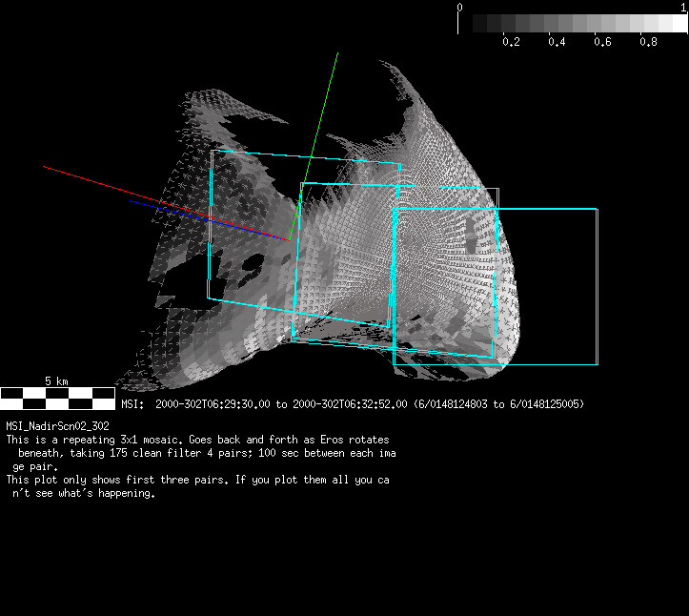Click the MSI_NadirScn02_302 title text

57,426
